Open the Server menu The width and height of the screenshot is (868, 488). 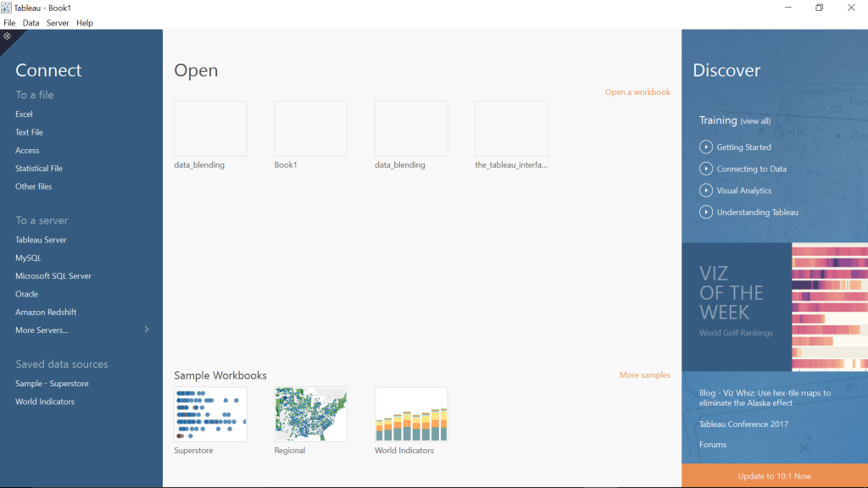(x=58, y=23)
